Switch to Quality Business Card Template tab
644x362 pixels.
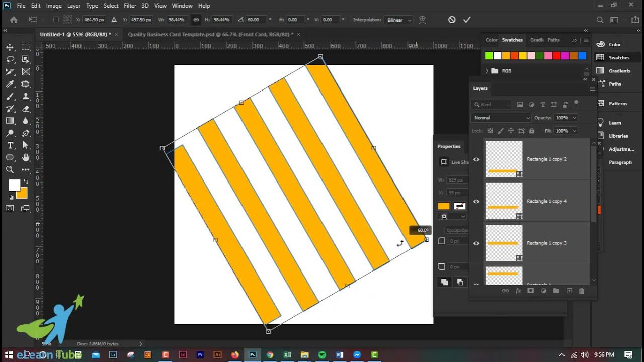pyautogui.click(x=210, y=34)
